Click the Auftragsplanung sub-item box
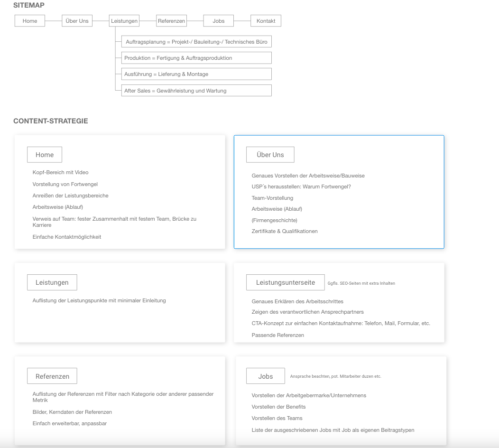The width and height of the screenshot is (499, 448). tap(196, 42)
